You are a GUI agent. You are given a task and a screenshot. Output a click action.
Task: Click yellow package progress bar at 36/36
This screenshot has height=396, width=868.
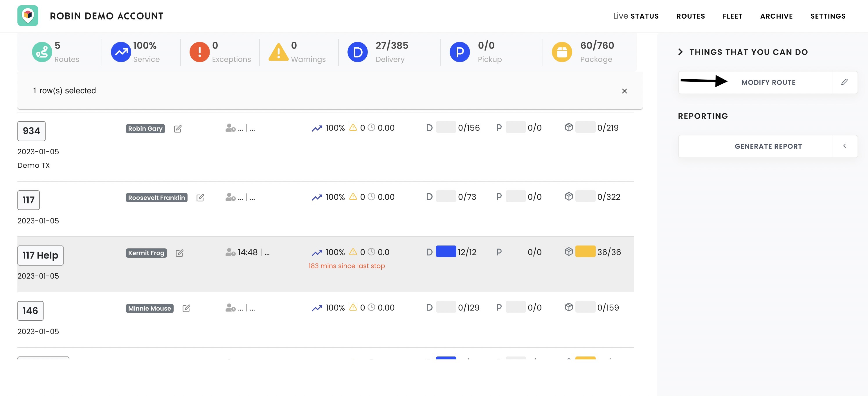(x=585, y=251)
